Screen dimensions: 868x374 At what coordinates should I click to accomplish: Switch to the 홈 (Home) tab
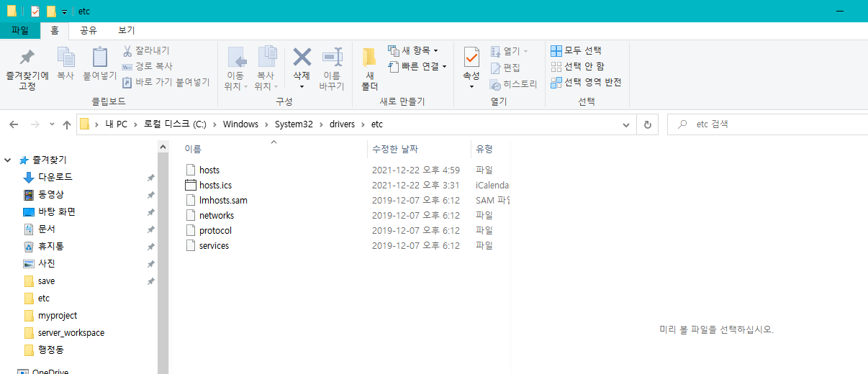54,30
